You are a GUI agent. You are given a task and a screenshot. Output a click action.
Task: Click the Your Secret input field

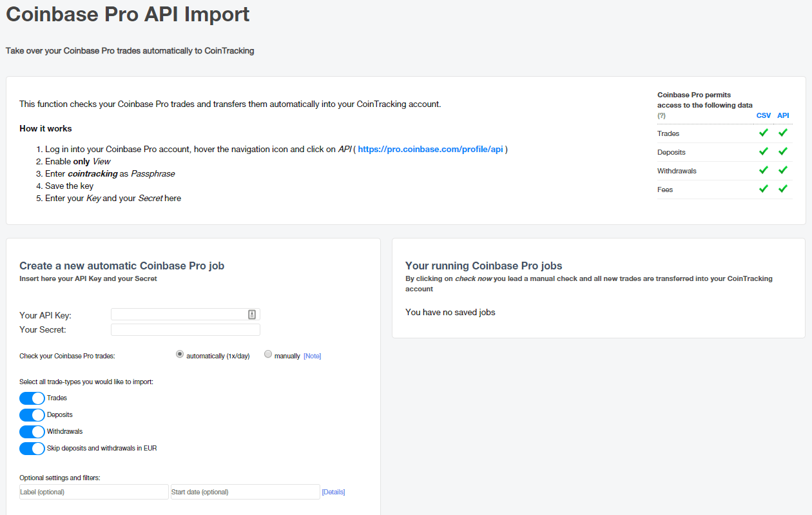(186, 330)
